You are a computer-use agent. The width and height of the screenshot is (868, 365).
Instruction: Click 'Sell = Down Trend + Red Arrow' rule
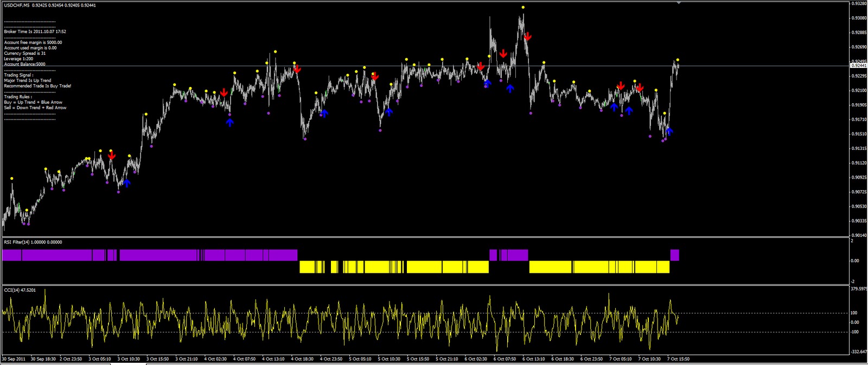35,108
